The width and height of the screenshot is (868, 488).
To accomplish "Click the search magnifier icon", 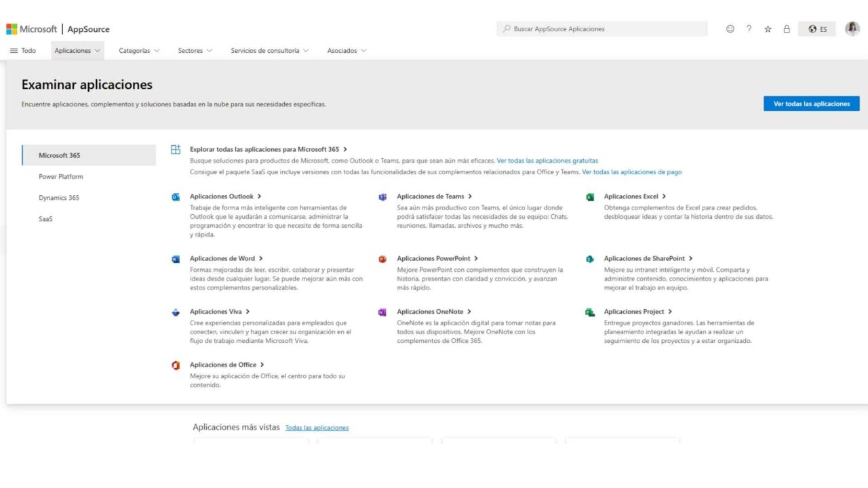I will point(507,29).
